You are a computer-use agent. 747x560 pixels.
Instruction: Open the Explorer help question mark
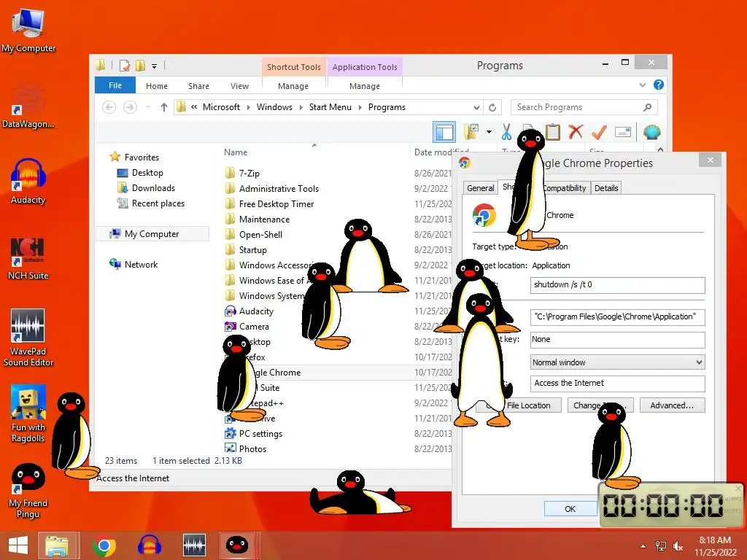pos(659,85)
